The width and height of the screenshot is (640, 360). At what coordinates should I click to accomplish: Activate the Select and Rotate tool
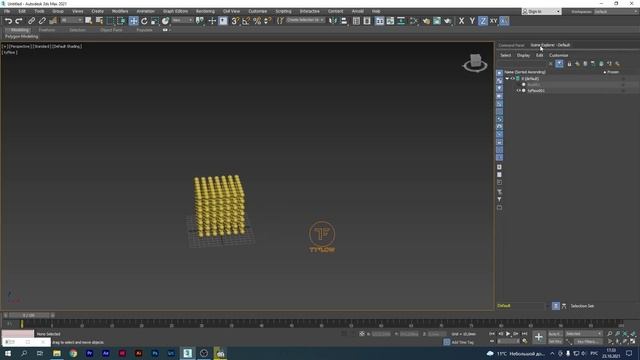point(144,21)
